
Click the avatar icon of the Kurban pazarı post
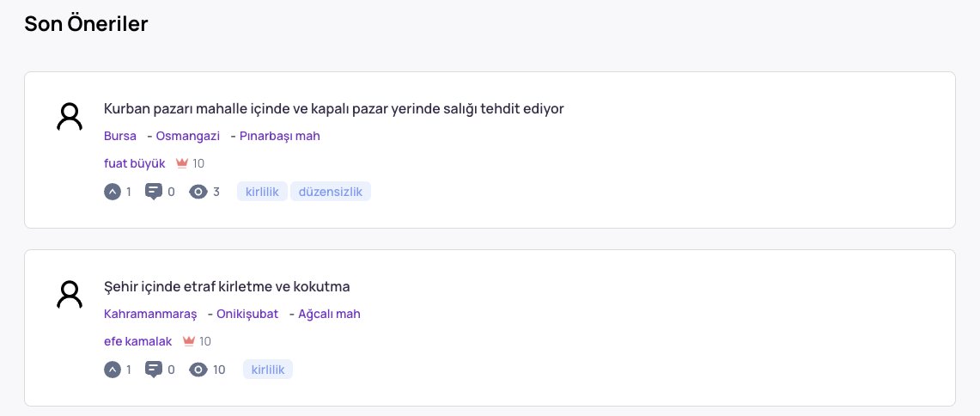click(x=70, y=116)
